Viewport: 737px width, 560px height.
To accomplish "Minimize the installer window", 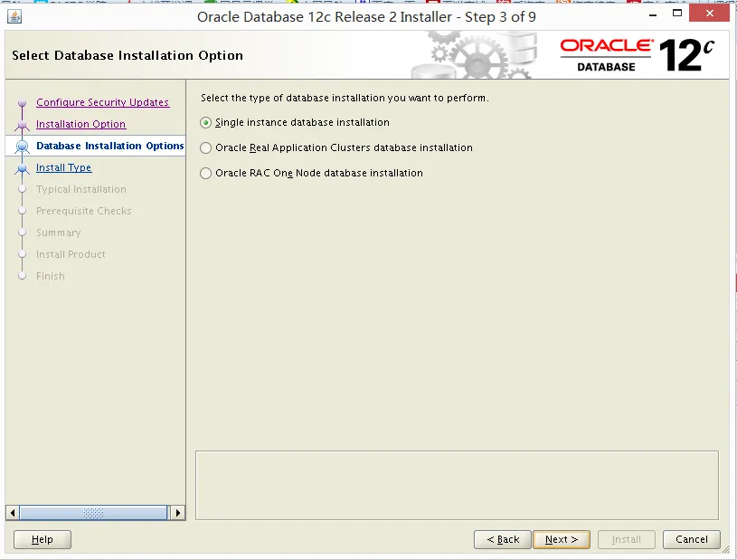I will pyautogui.click(x=653, y=15).
